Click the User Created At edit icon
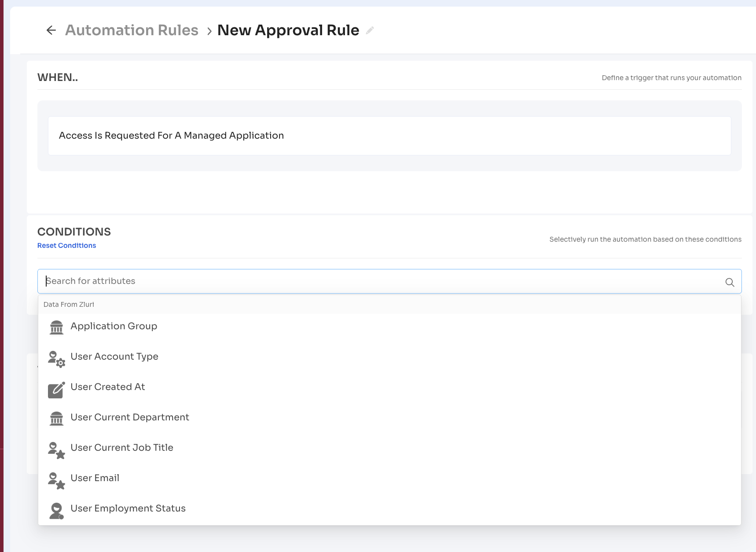This screenshot has height=552, width=756. (x=56, y=389)
